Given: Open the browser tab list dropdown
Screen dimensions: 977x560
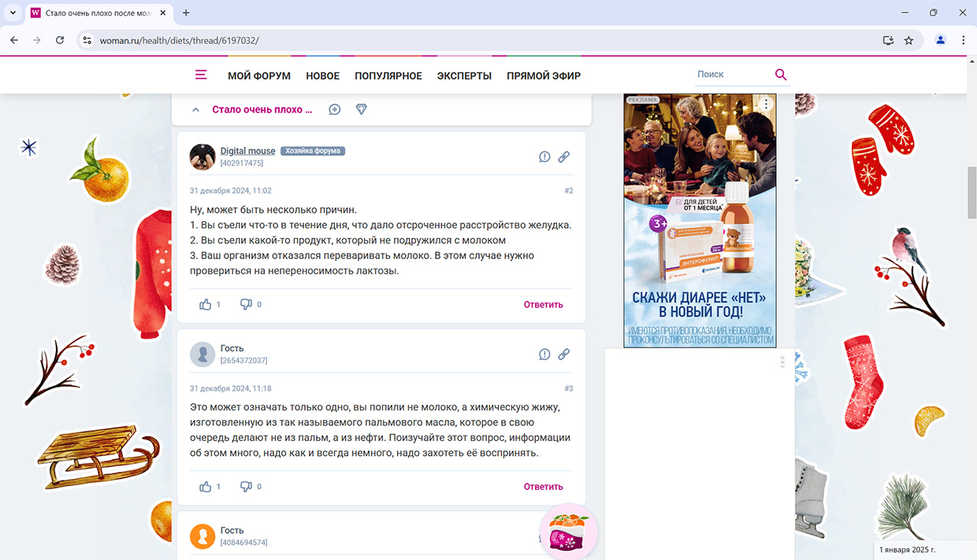Looking at the screenshot, I should click(13, 13).
